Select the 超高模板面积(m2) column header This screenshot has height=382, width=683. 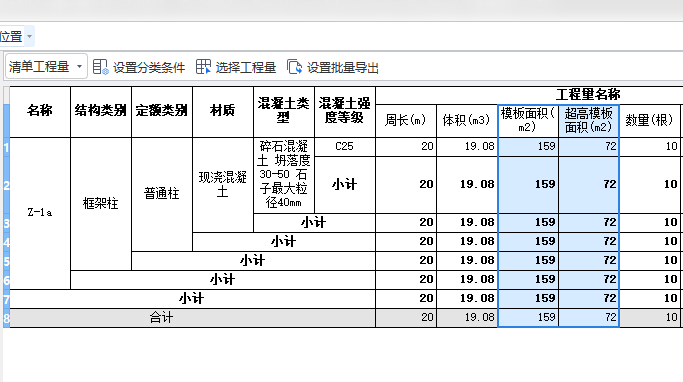(589, 121)
